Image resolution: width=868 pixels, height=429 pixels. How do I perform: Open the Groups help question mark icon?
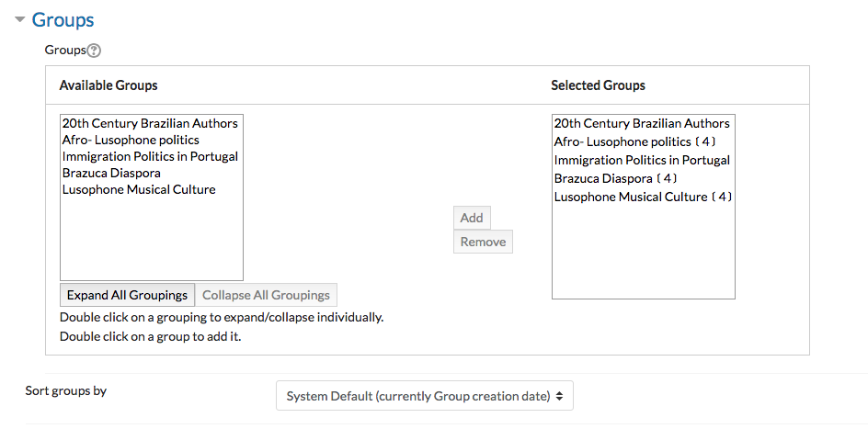(94, 51)
